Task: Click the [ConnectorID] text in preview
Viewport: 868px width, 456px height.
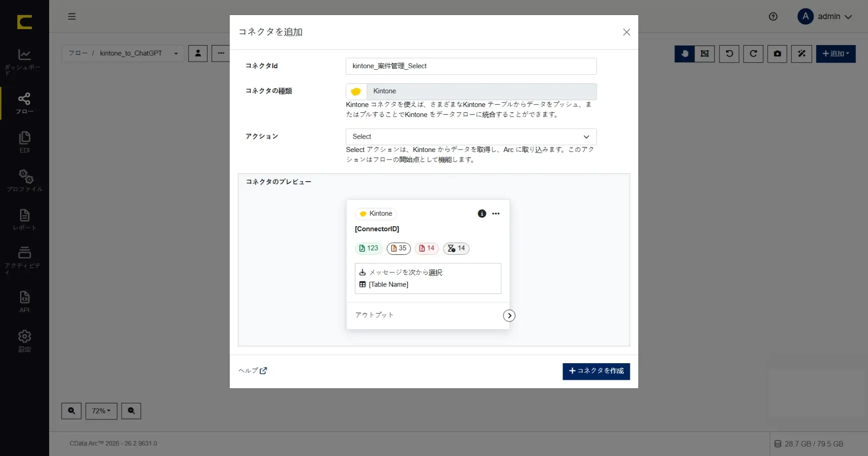Action: pos(377,229)
